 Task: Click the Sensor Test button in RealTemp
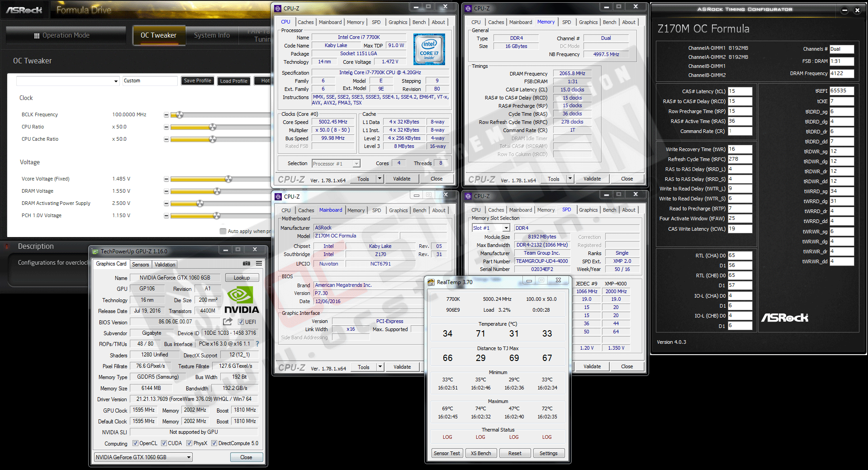(446, 453)
